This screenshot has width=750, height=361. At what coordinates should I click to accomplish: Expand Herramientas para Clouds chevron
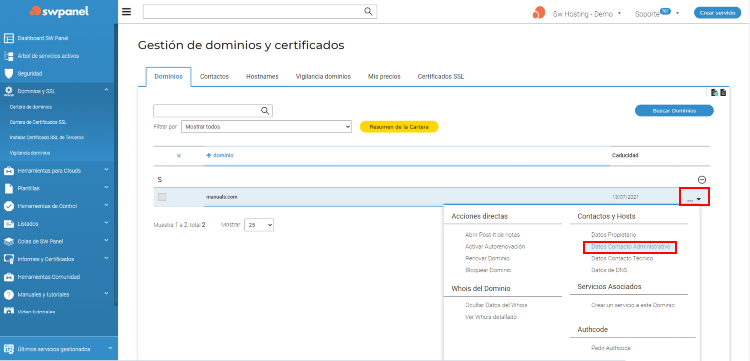click(x=106, y=170)
